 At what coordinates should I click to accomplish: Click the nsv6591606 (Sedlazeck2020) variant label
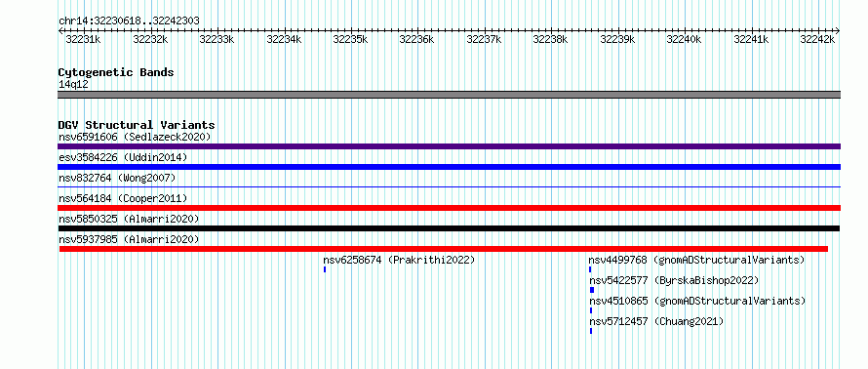point(135,137)
